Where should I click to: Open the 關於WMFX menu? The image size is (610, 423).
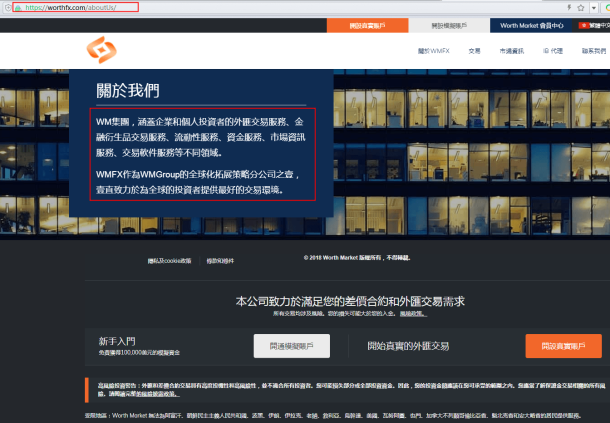[x=433, y=51]
